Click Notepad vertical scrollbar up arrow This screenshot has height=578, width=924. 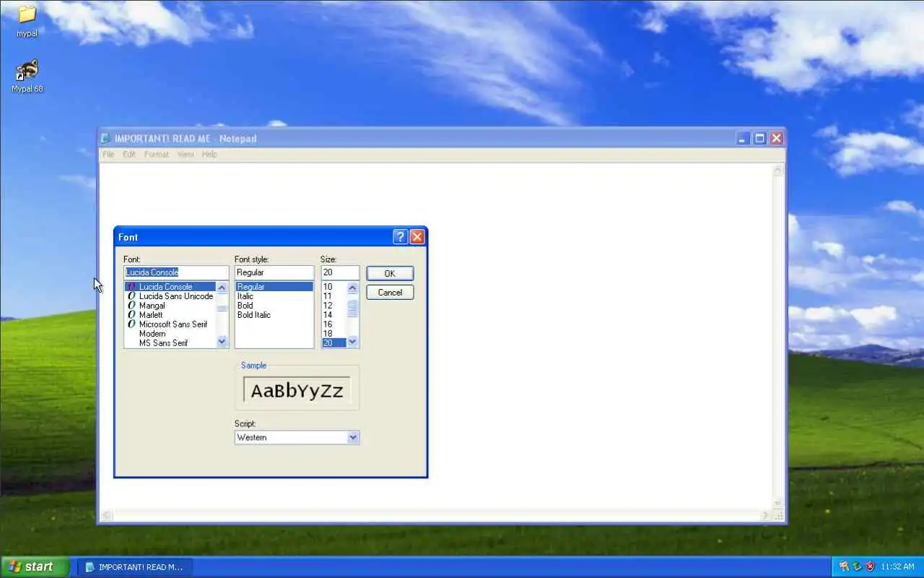pos(778,171)
